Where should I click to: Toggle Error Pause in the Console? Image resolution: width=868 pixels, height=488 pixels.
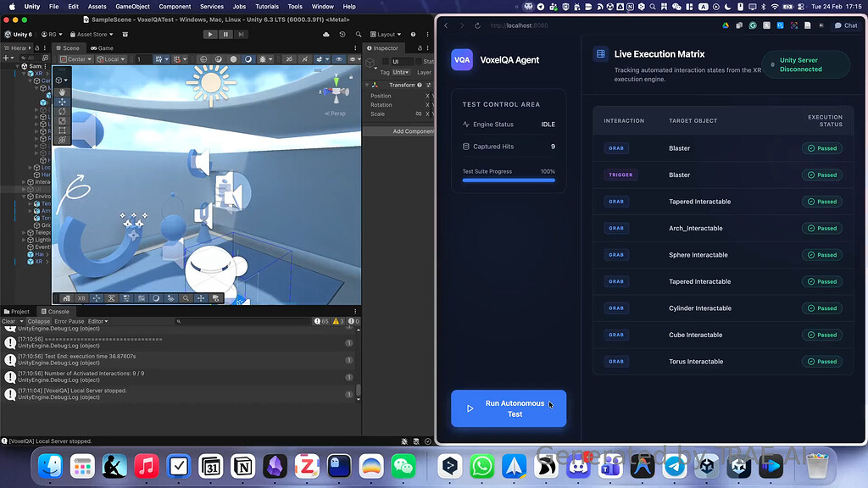(x=70, y=321)
